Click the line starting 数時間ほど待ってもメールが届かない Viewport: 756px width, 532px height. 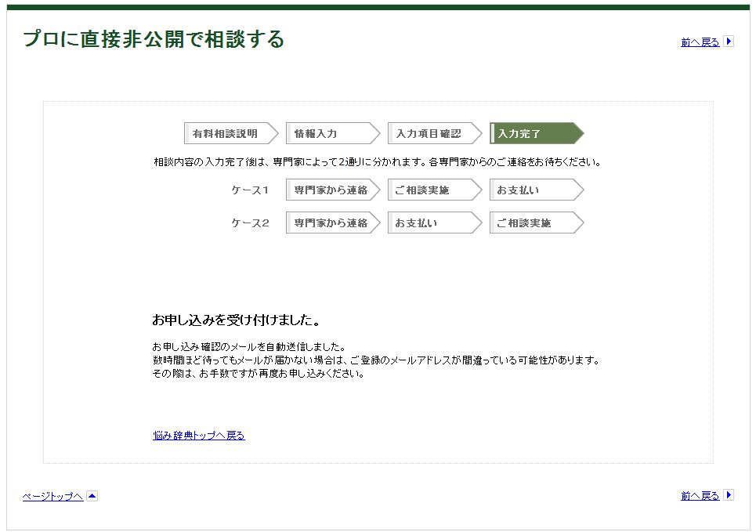coord(377,360)
